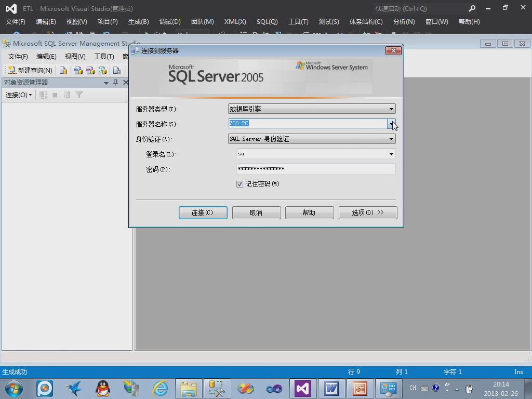This screenshot has height=399, width=532.
Task: Click the power plug tray icon
Action: (x=469, y=389)
